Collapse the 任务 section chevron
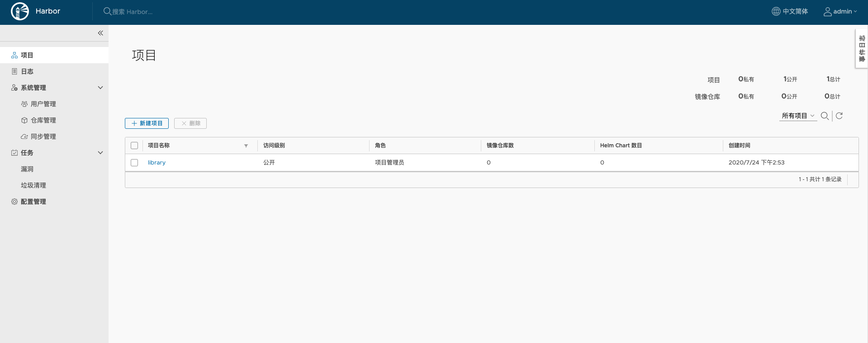 (100, 153)
